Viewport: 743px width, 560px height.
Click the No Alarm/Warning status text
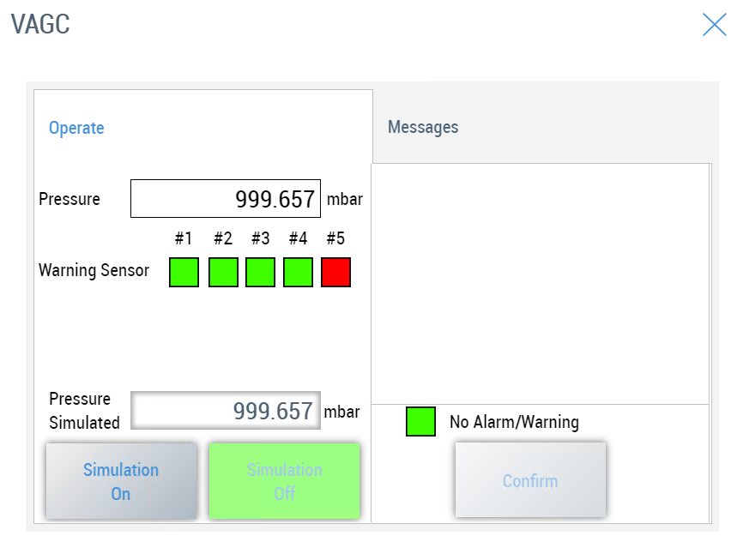point(514,422)
